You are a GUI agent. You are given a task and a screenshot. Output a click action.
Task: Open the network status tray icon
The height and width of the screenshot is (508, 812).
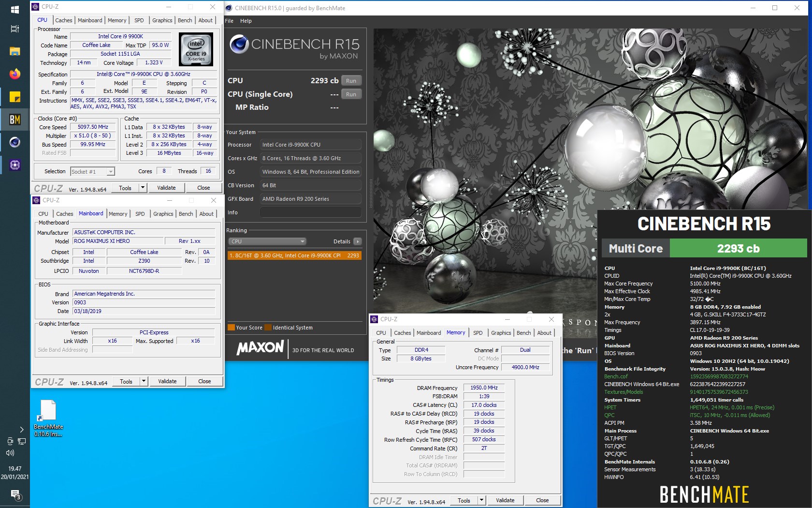coord(21,441)
